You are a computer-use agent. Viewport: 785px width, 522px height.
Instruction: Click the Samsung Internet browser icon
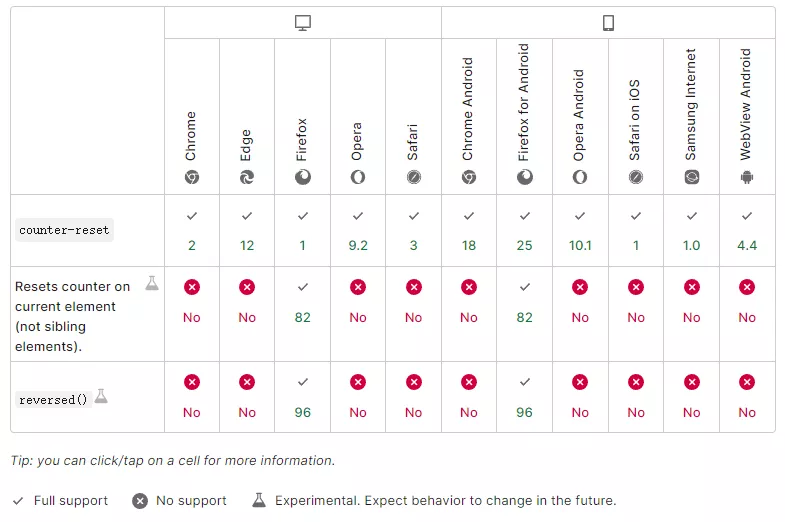coord(691,177)
